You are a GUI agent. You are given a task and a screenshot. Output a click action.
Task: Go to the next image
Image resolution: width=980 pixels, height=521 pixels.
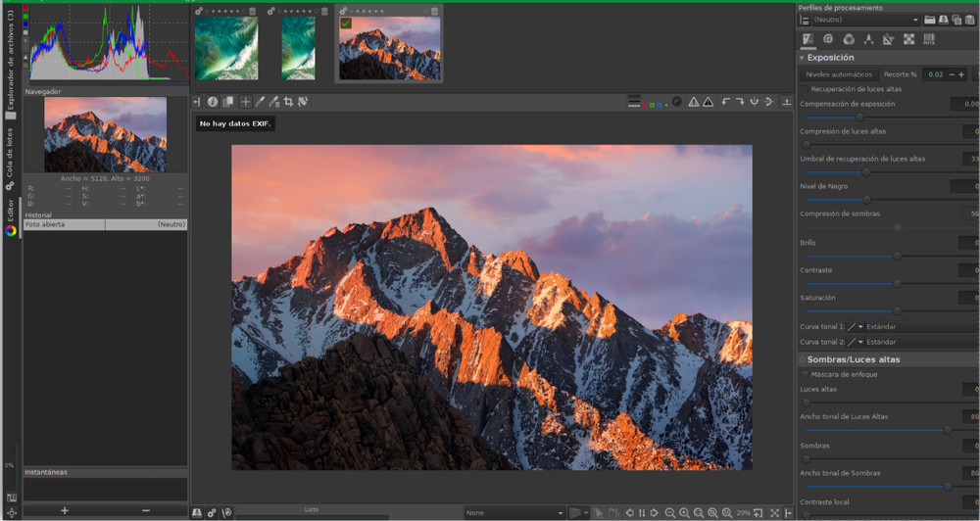point(654,513)
